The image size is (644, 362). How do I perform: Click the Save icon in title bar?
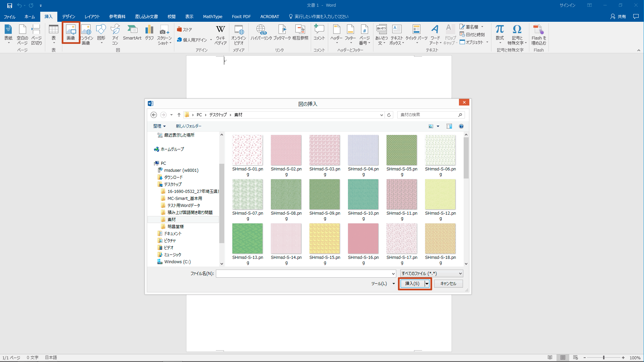coord(10,5)
